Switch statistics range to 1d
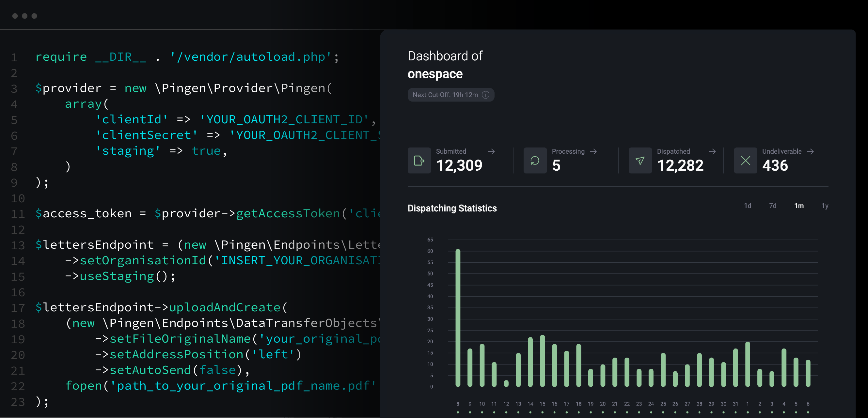Screen dimensions: 868x418 coord(747,206)
